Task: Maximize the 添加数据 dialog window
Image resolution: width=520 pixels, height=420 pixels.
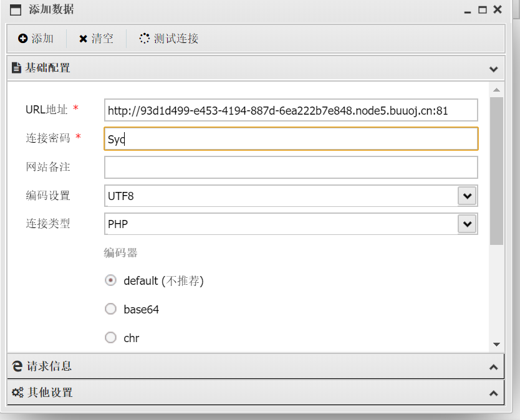Action: point(483,9)
